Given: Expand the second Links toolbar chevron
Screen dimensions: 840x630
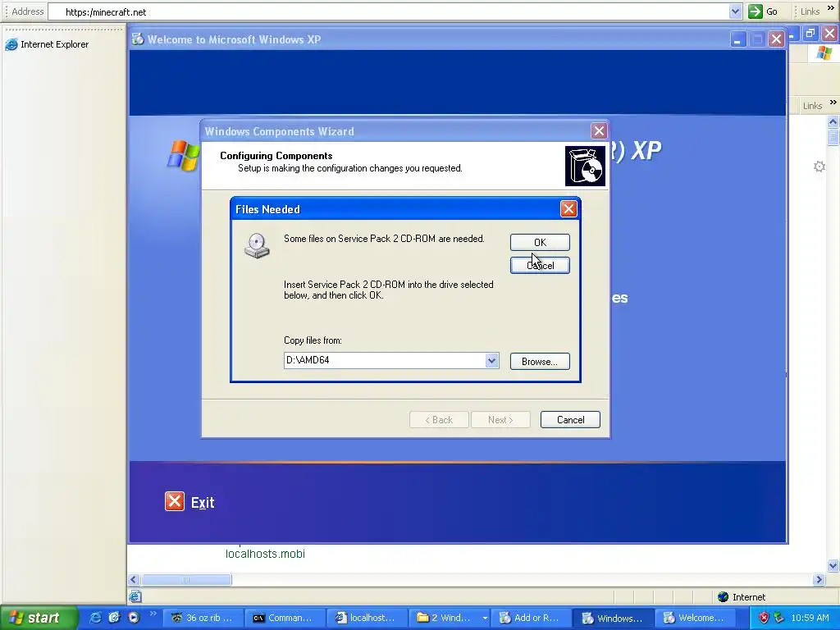Looking at the screenshot, I should [x=833, y=103].
